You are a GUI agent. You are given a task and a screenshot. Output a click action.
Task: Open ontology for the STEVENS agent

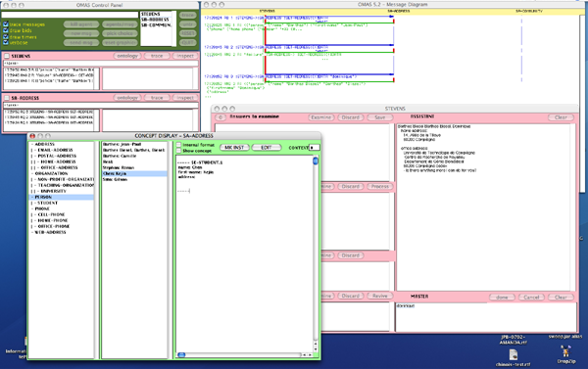(x=127, y=56)
